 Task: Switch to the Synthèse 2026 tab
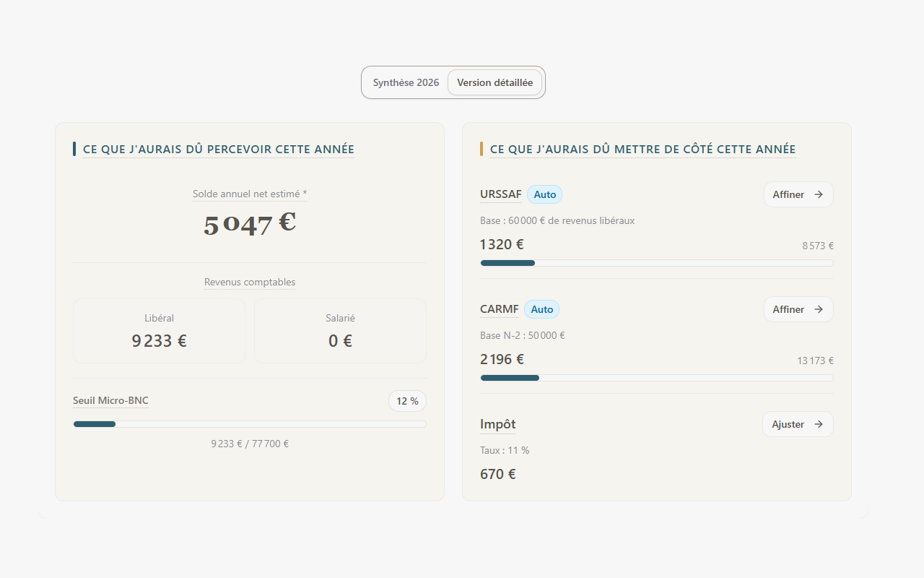coord(406,82)
